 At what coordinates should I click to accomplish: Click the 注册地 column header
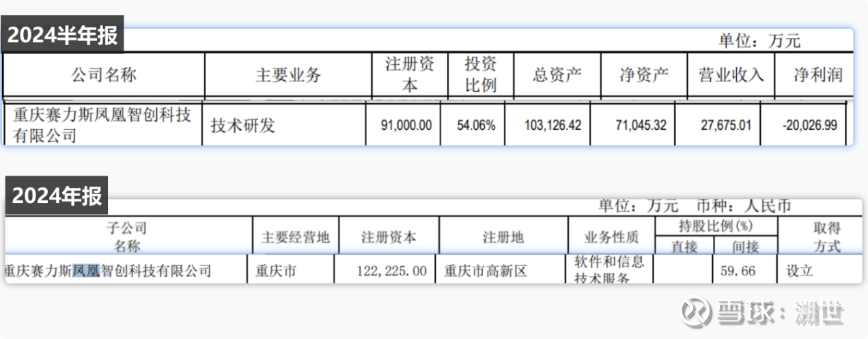[x=503, y=237]
